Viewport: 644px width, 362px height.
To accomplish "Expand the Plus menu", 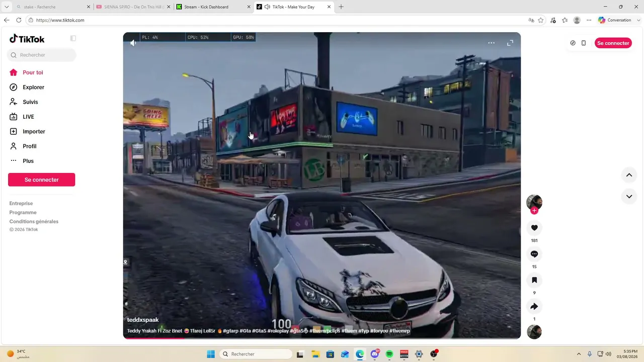I will pyautogui.click(x=28, y=161).
